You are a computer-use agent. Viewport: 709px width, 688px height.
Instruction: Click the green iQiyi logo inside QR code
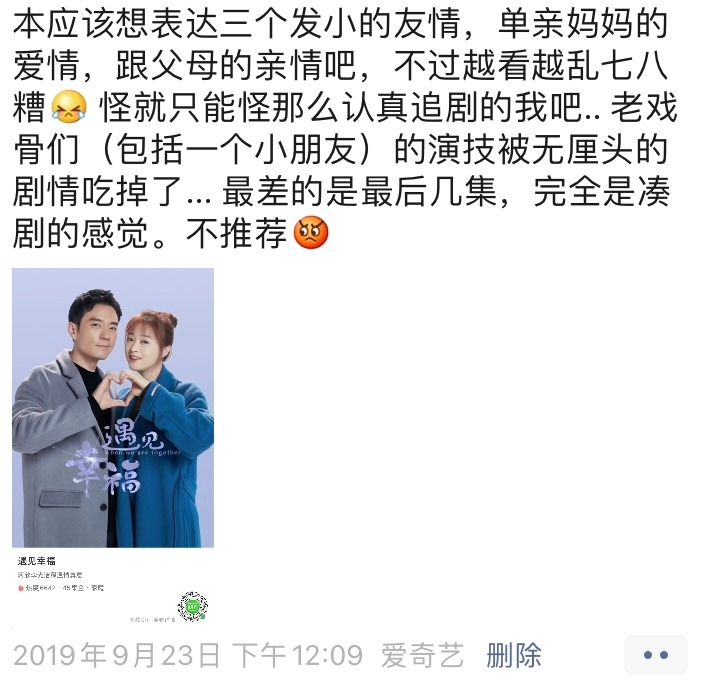tap(193, 607)
